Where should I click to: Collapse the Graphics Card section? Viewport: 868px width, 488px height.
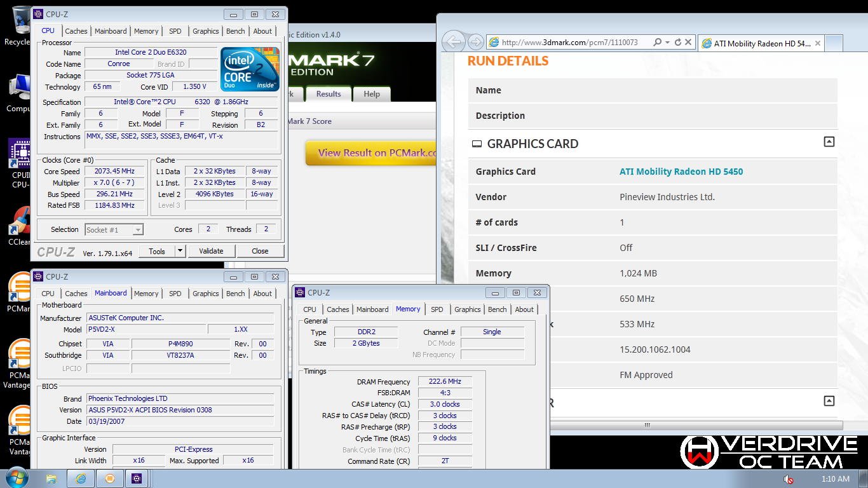pos(829,142)
